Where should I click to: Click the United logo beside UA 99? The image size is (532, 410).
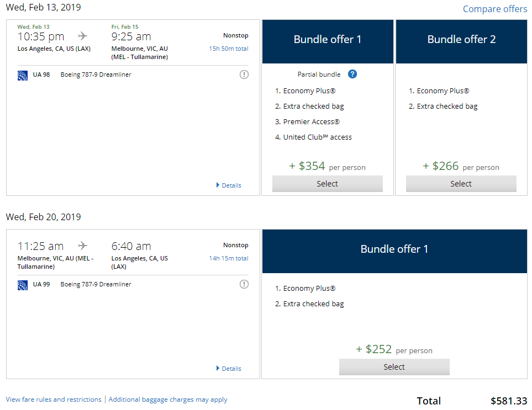pos(23,285)
